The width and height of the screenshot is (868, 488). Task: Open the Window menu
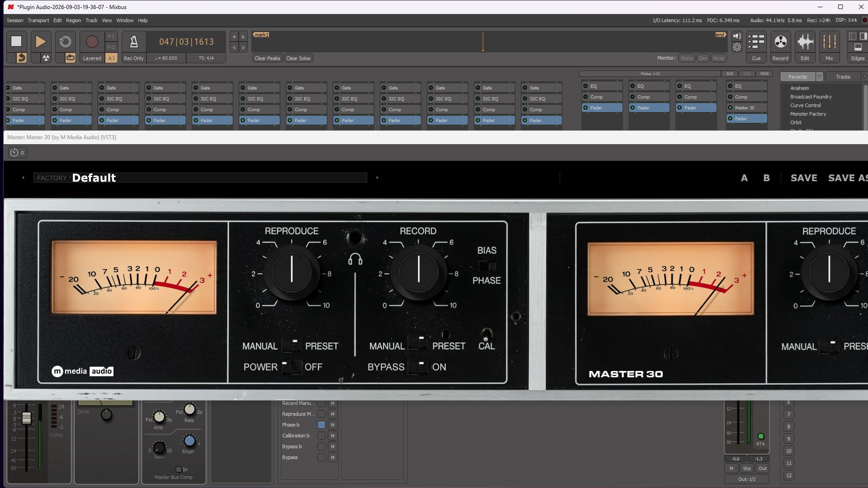pos(125,20)
